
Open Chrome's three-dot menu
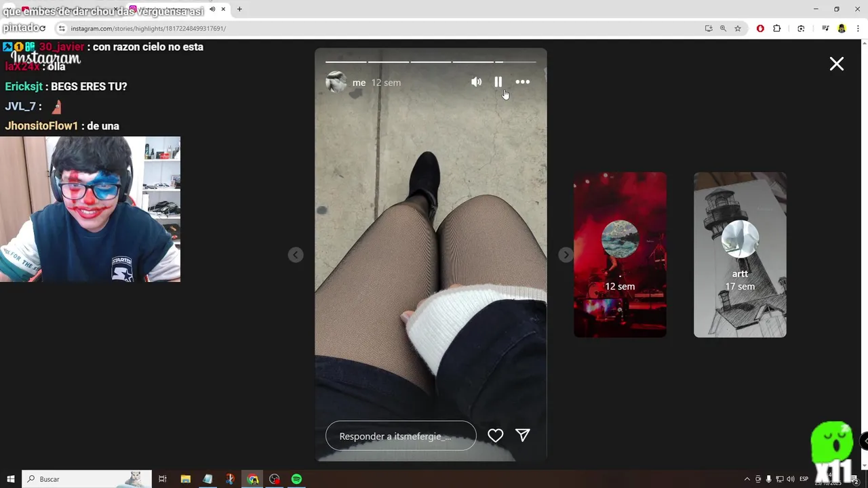click(858, 28)
